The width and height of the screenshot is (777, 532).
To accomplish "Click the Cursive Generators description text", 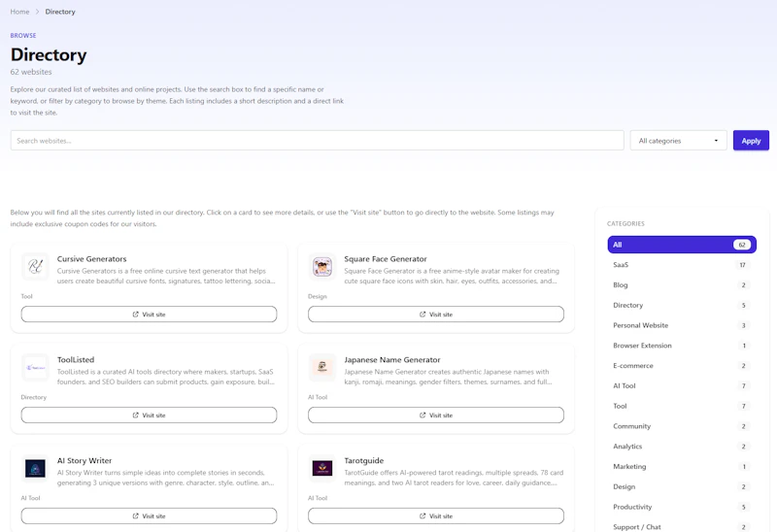I will pyautogui.click(x=166, y=276).
